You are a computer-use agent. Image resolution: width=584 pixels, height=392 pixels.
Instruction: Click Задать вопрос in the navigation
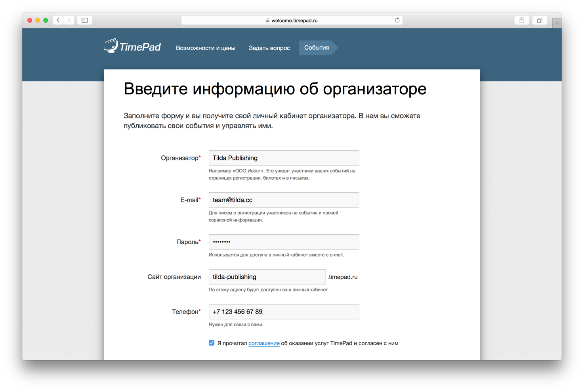(269, 48)
